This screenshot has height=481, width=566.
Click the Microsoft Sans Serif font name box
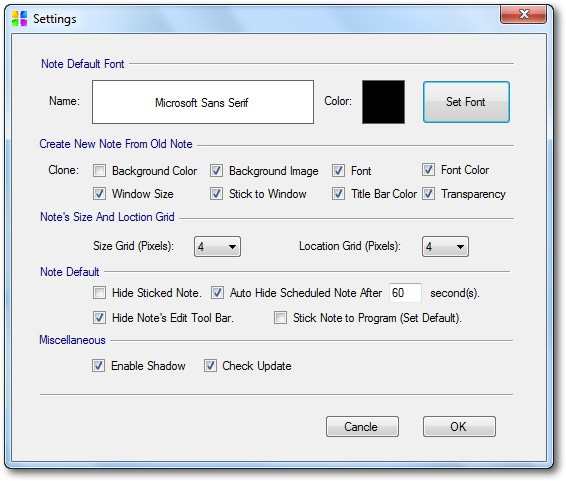(x=203, y=102)
